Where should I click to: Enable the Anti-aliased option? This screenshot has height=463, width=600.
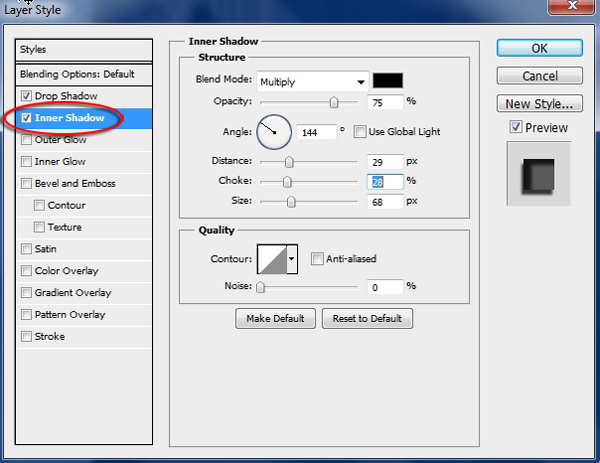317,259
